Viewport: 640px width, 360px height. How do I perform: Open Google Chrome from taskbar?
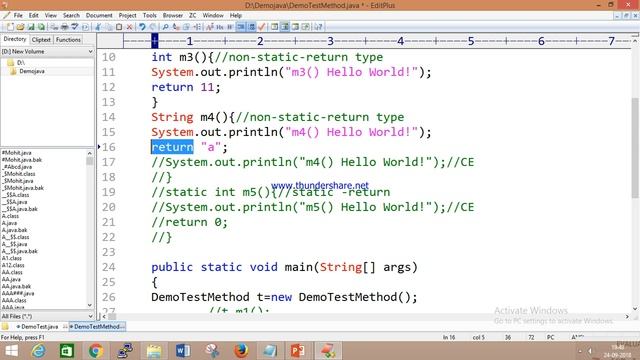point(96,351)
